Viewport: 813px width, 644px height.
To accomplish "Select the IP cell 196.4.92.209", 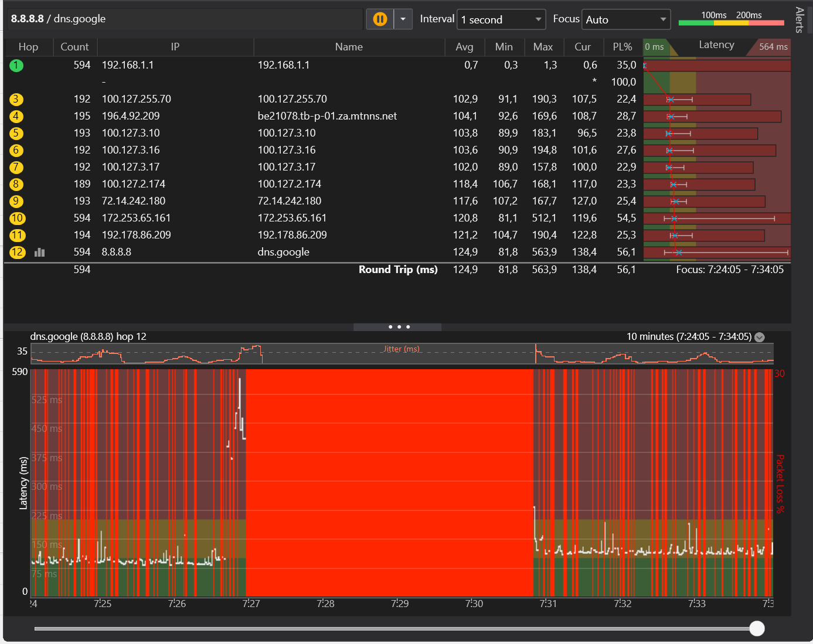I will point(131,116).
